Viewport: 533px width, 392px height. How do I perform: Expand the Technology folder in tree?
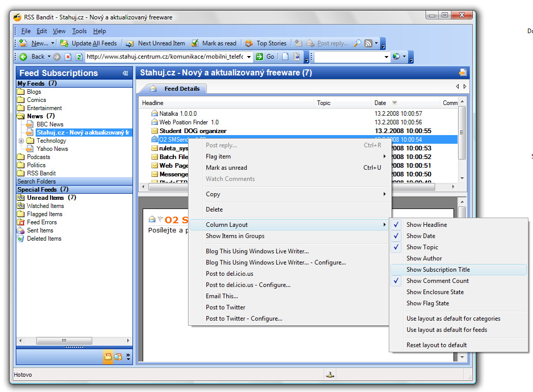[x=21, y=141]
